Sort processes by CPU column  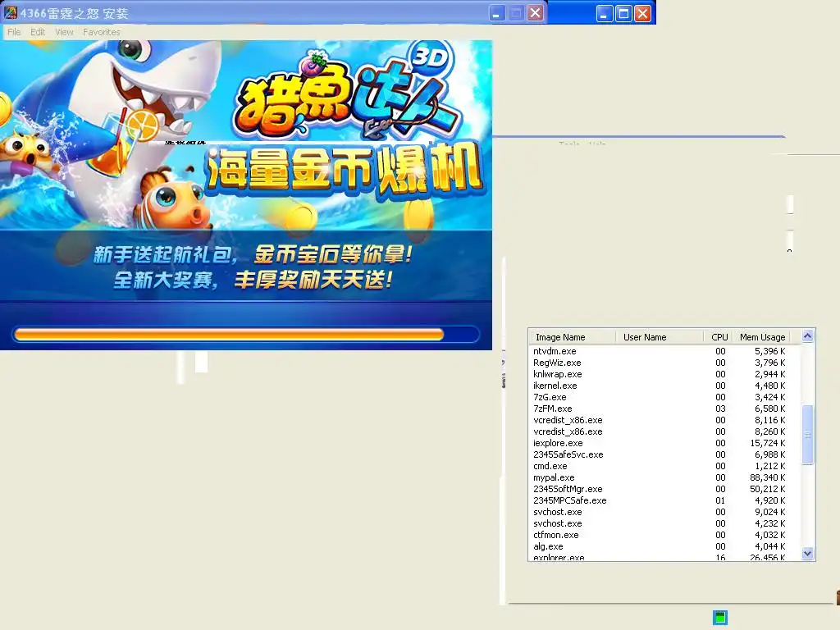[x=718, y=337]
